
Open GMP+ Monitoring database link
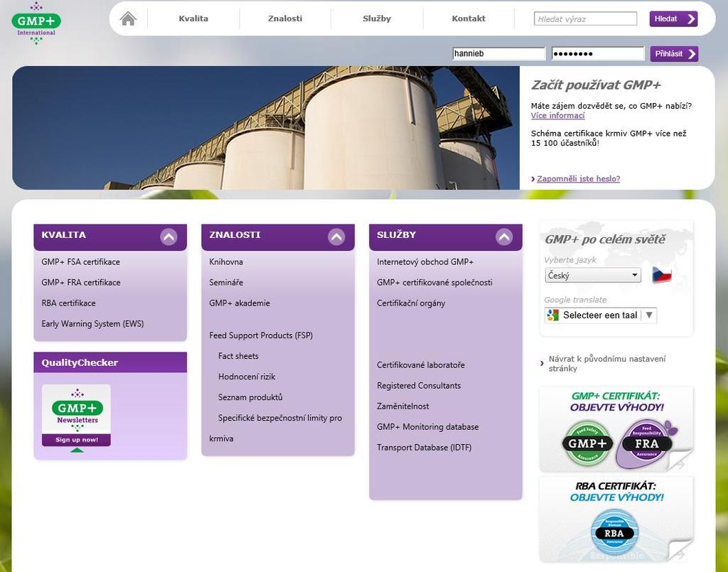(427, 427)
